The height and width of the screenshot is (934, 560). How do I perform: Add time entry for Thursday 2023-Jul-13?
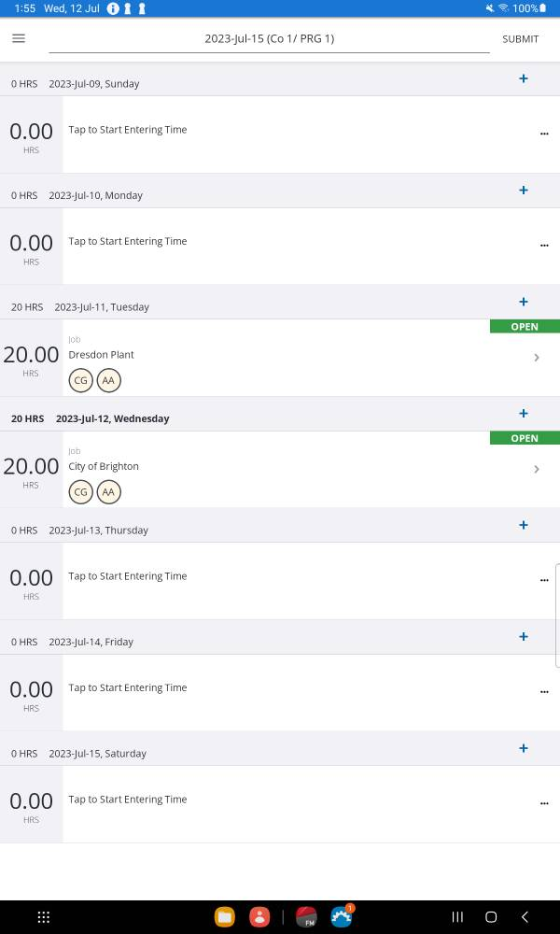(x=524, y=525)
